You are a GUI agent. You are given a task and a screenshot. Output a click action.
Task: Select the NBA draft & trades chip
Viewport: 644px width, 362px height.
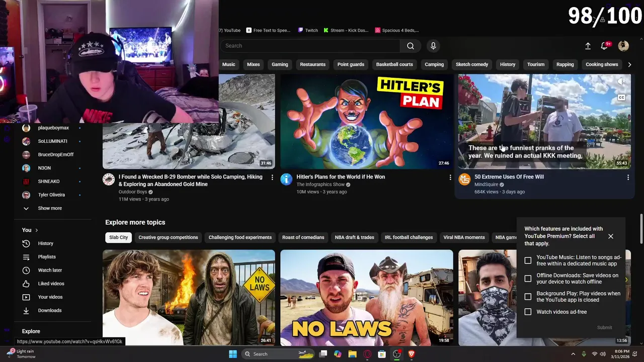(x=355, y=237)
